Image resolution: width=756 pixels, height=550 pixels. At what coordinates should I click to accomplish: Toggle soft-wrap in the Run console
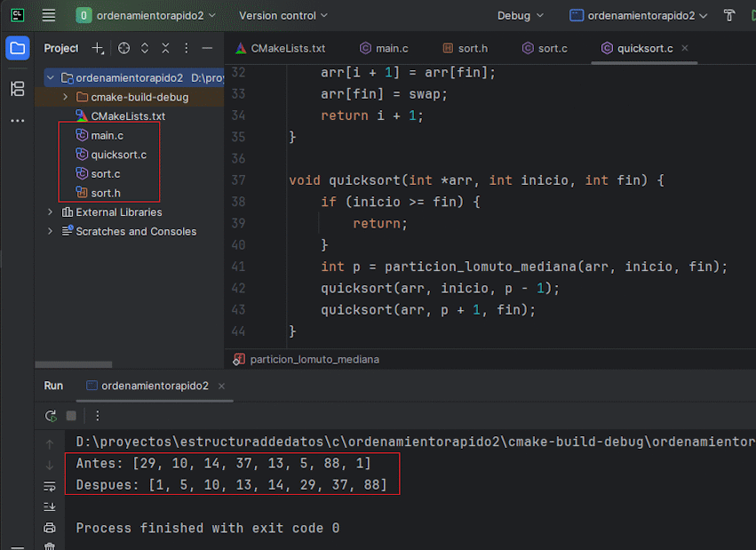tap(50, 485)
